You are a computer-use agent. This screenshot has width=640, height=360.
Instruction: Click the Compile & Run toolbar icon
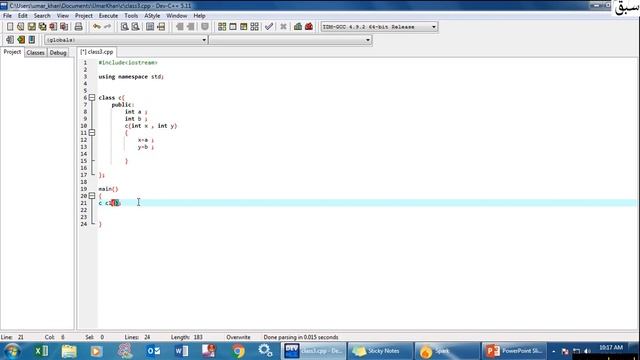pos(244,27)
